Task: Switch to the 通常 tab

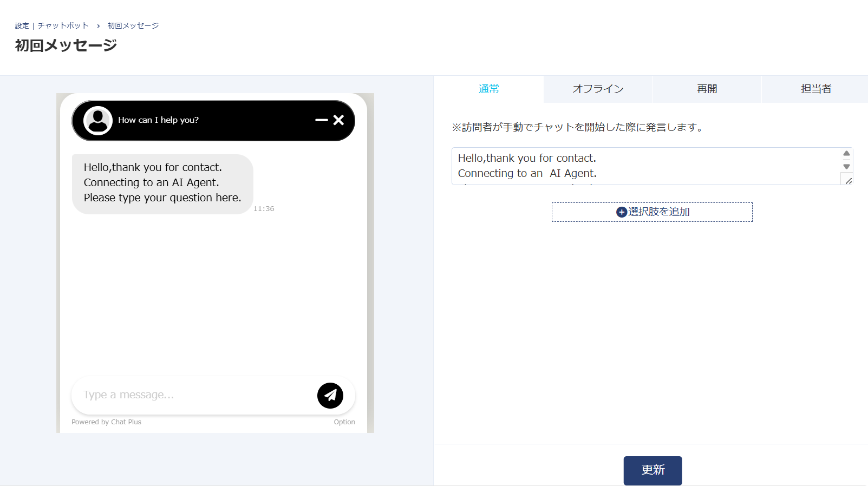Action: [x=489, y=89]
